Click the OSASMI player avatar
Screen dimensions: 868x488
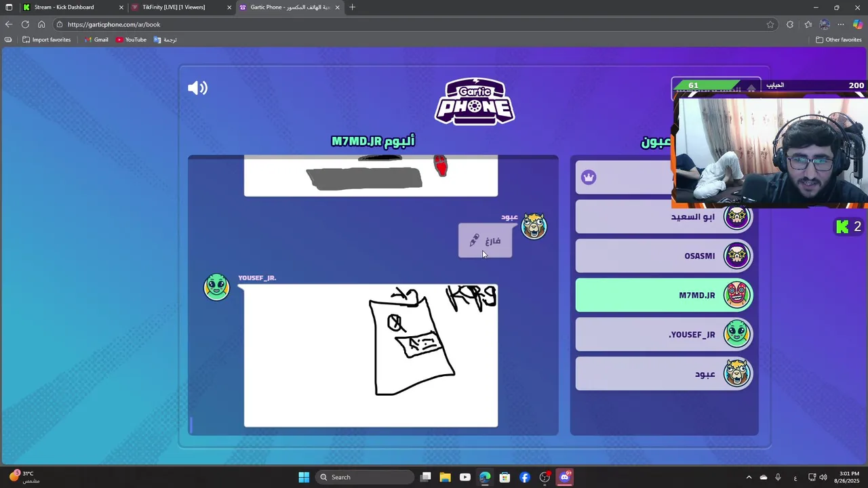[x=736, y=256]
